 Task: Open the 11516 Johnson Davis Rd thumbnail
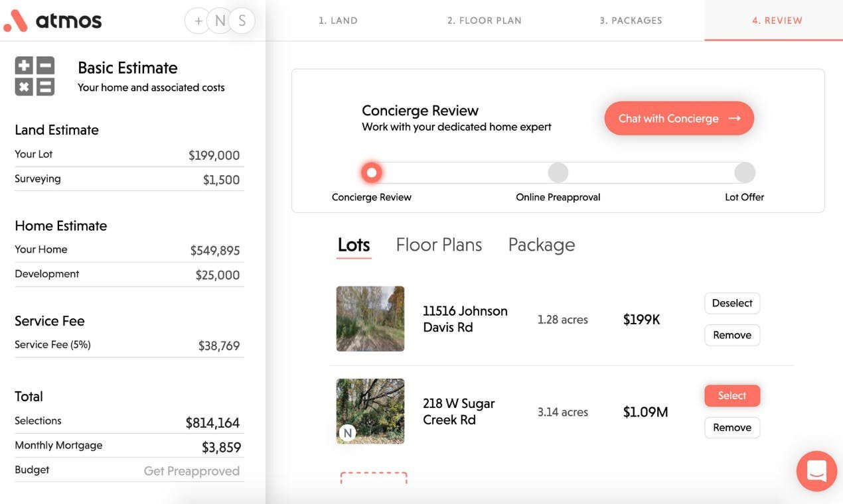(370, 319)
